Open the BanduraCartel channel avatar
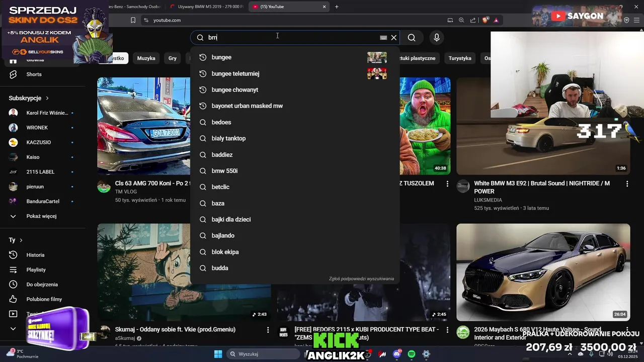The width and height of the screenshot is (644, 362). [x=14, y=201]
